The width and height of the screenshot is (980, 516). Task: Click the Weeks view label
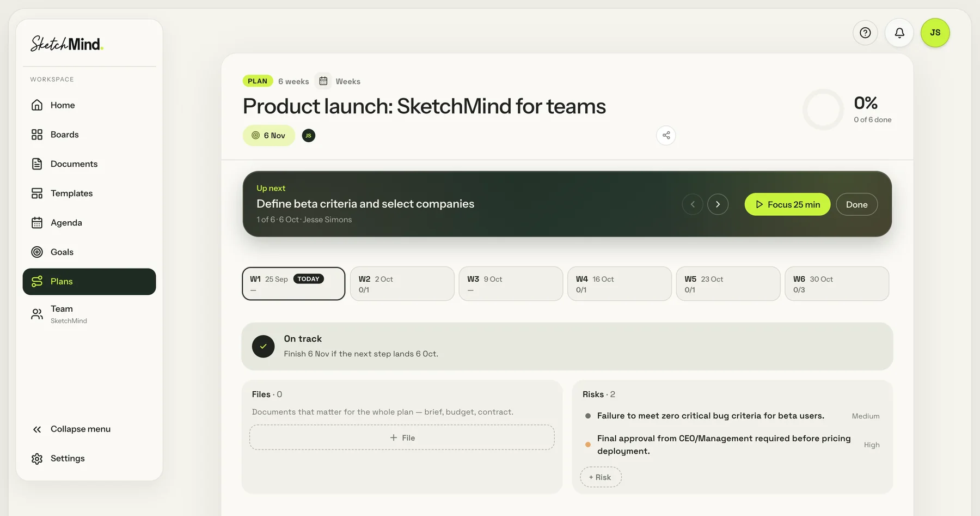[348, 81]
